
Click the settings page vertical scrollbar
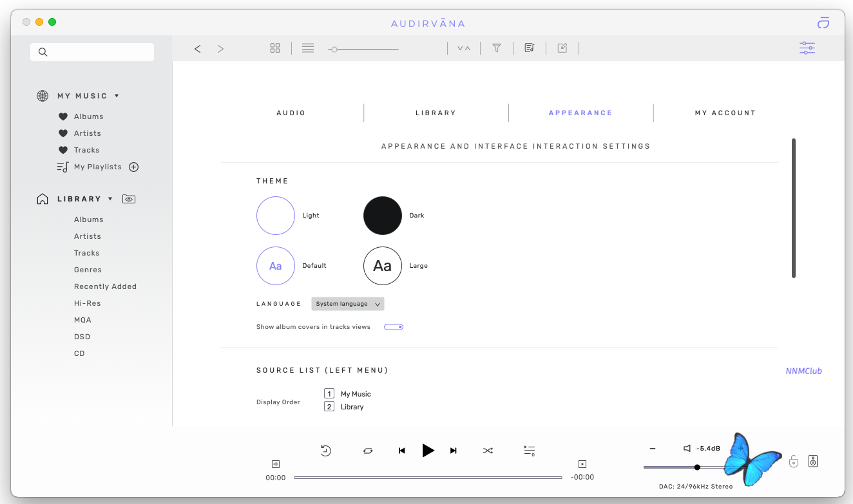point(794,209)
